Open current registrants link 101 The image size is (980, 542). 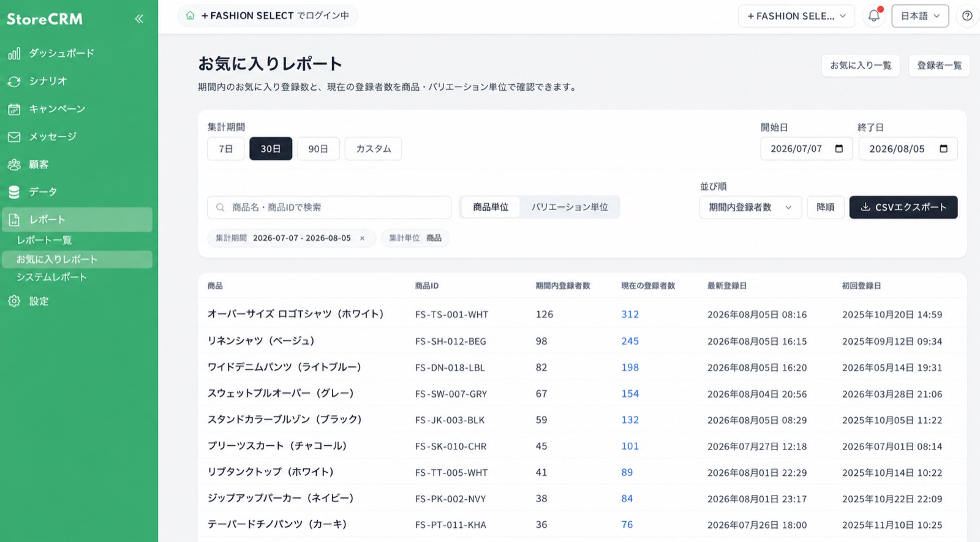630,446
